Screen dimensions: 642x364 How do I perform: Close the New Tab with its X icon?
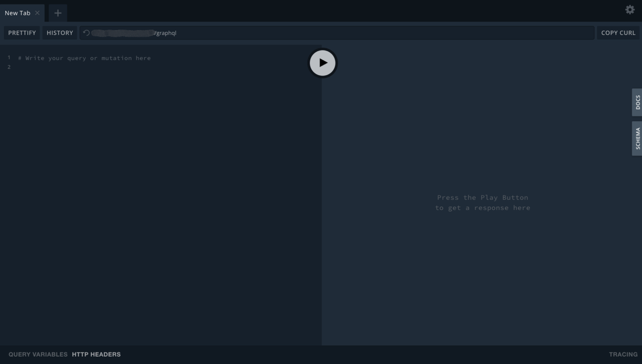(37, 13)
